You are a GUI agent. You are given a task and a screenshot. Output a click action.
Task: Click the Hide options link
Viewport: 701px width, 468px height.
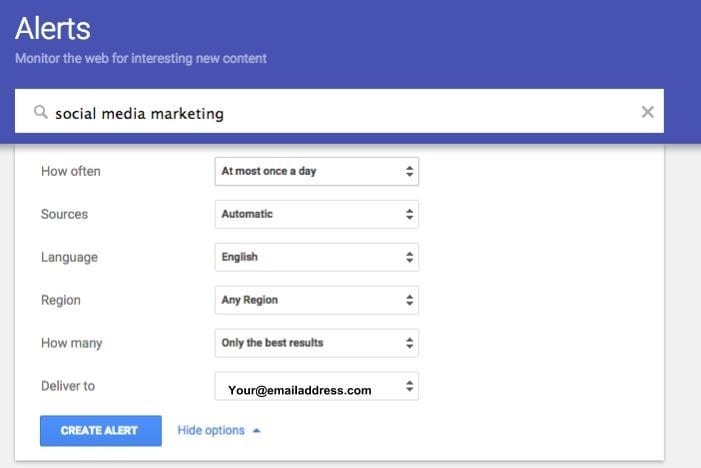coord(211,430)
